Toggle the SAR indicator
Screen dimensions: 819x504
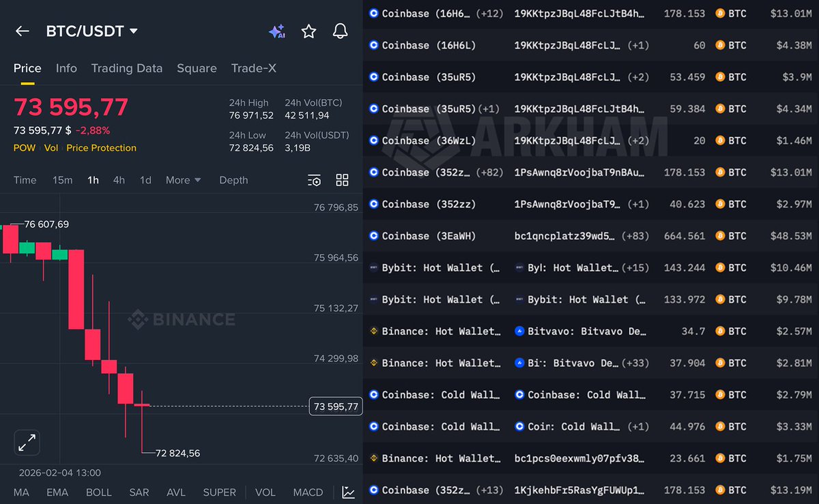tap(139, 492)
